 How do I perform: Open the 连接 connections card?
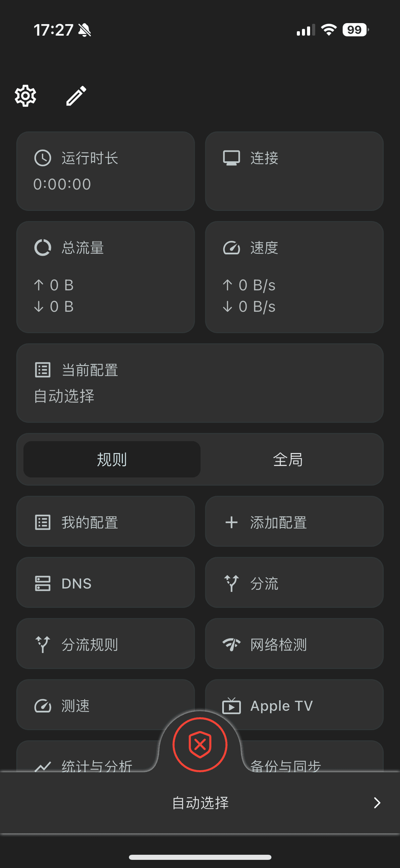(x=294, y=171)
